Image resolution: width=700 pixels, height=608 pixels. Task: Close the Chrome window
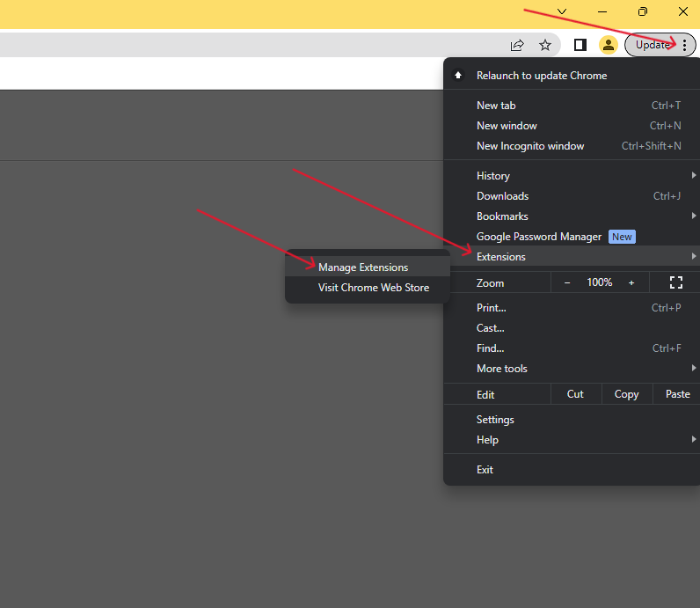683,11
